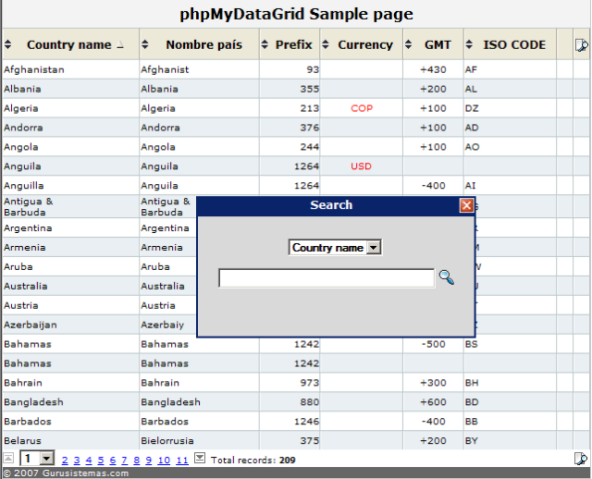This screenshot has height=479, width=592.
Task: Go to previous page using the footer up arrow
Action: click(x=9, y=458)
